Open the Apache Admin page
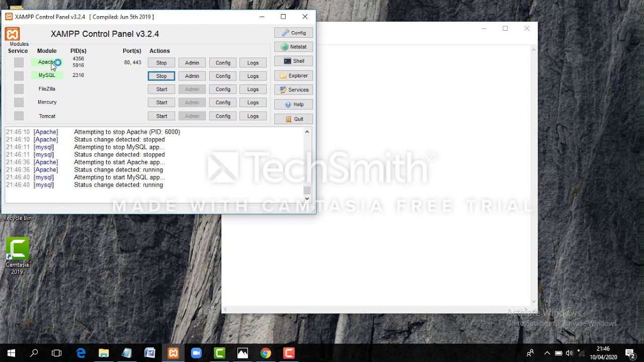 192,63
